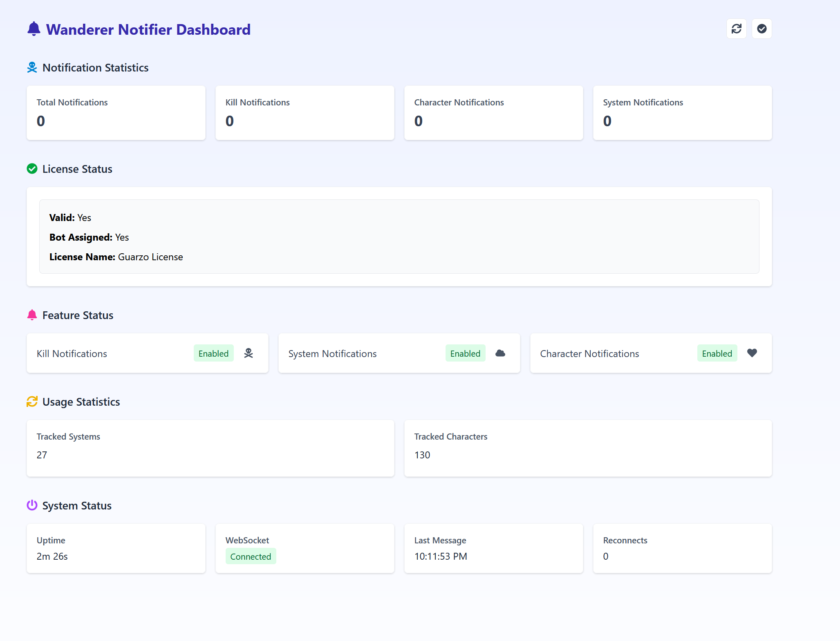Toggle the Enabled badge for System Notifications
Screen dimensions: 840x641
click(465, 353)
